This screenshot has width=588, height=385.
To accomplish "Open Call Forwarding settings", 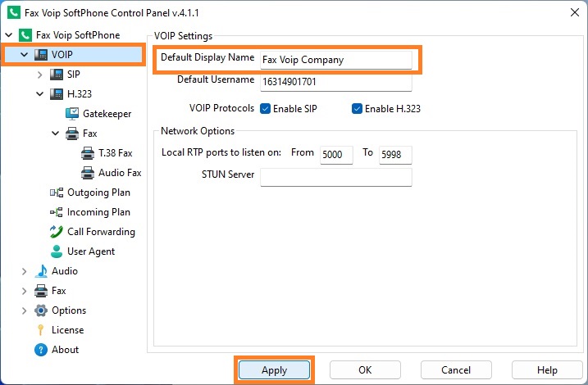I will (101, 232).
